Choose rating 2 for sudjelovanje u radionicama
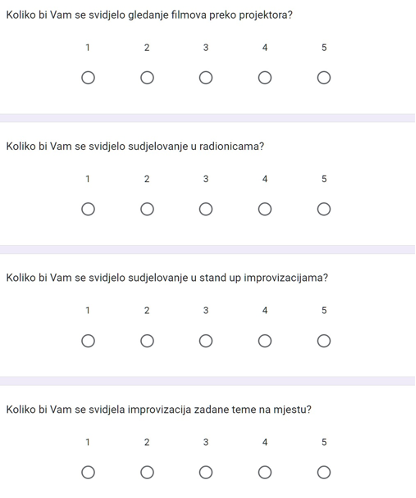Image resolution: width=416 pixels, height=498 pixels. click(147, 209)
